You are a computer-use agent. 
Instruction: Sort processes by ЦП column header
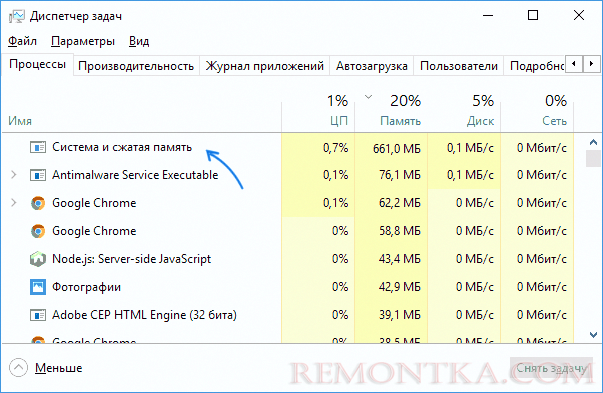[x=318, y=110]
